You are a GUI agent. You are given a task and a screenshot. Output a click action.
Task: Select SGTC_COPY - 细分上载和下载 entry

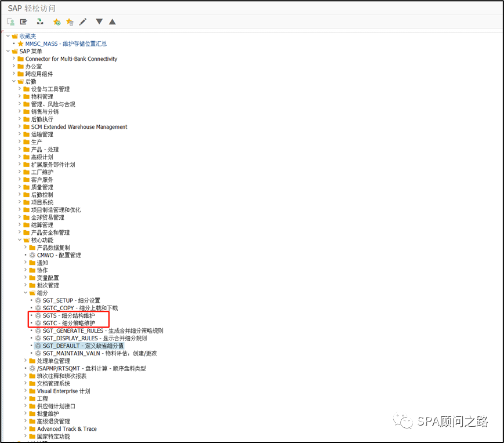point(81,308)
